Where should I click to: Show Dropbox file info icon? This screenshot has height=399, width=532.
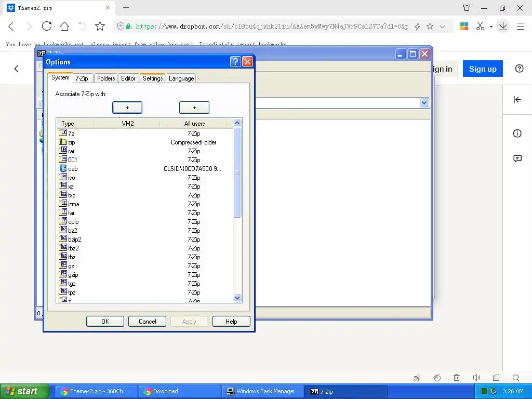(517, 134)
